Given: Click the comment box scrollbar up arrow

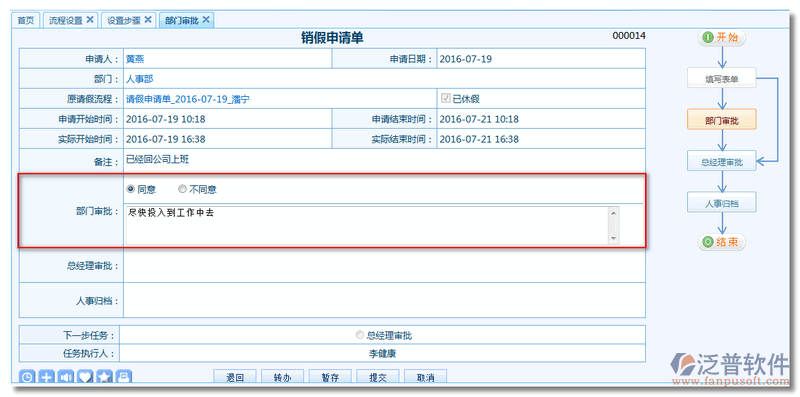Looking at the screenshot, I should coord(613,212).
